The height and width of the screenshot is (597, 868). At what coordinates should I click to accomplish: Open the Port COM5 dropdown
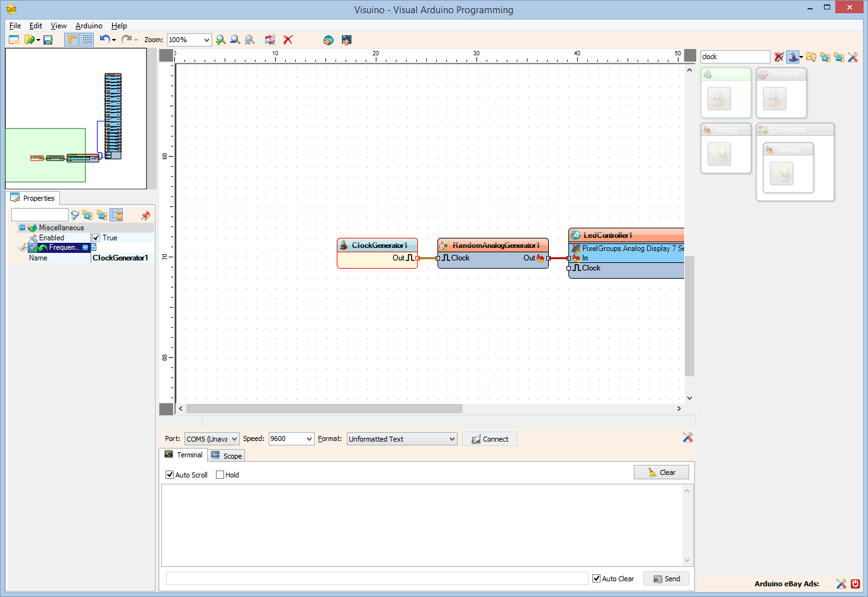(x=211, y=439)
